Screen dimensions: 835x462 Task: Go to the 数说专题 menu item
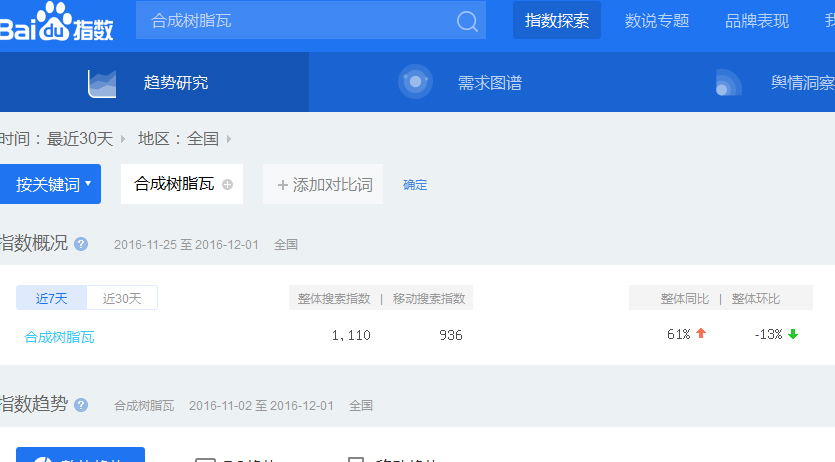click(657, 21)
